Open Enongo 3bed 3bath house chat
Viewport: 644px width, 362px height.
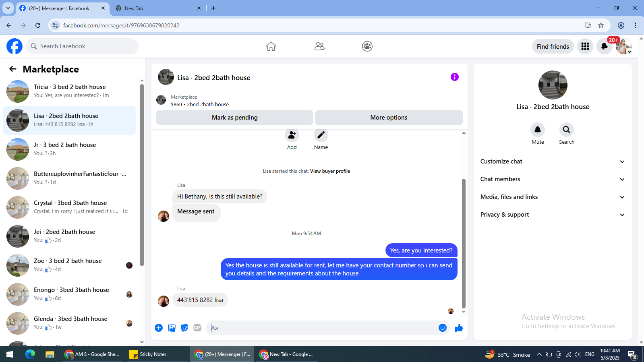point(70,294)
